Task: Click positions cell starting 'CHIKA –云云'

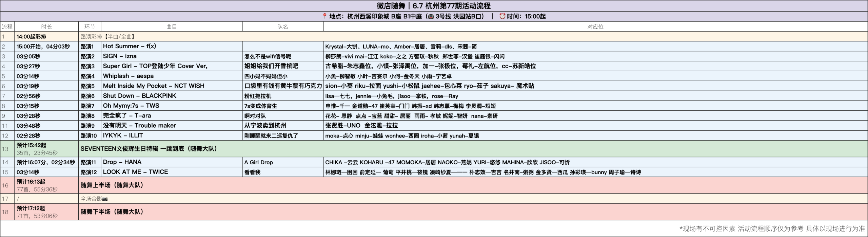Action: 595,162
